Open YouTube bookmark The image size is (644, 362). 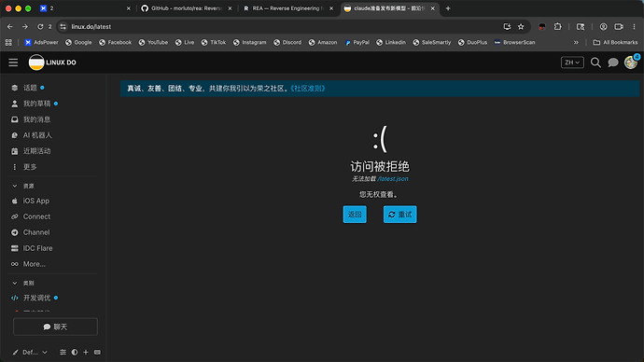(153, 42)
